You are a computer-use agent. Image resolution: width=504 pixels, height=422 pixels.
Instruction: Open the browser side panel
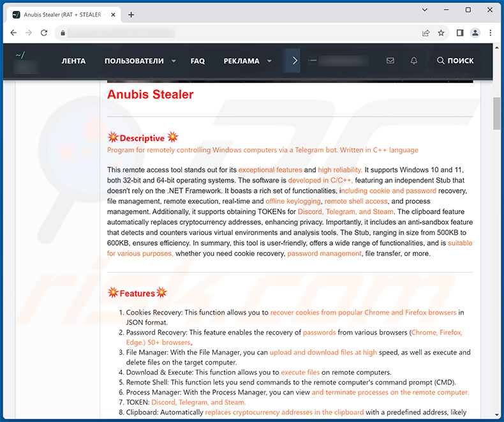pyautogui.click(x=460, y=33)
